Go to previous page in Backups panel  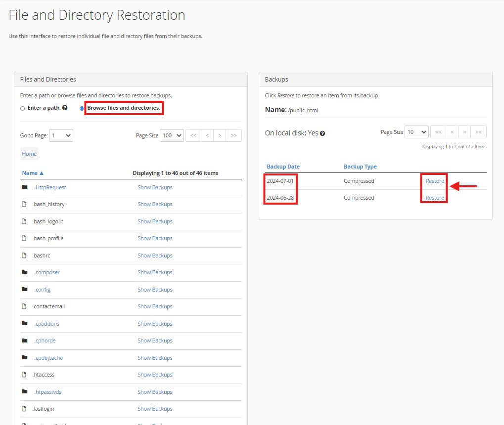coord(452,132)
